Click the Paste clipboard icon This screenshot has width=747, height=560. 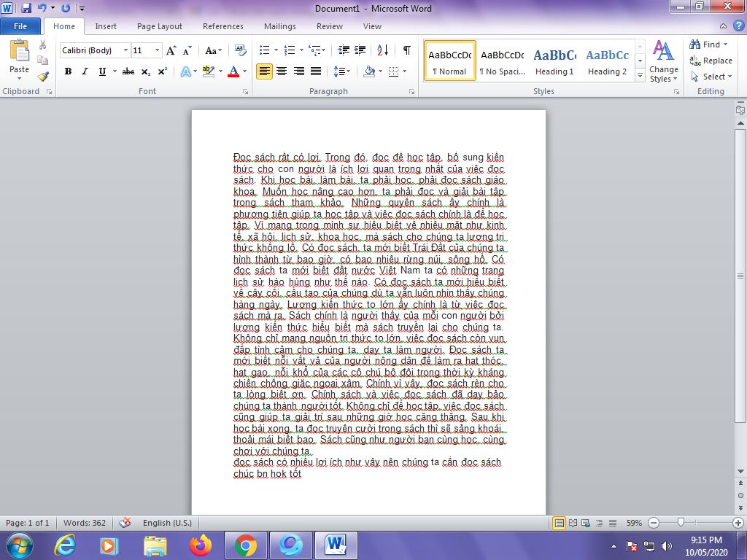click(19, 51)
